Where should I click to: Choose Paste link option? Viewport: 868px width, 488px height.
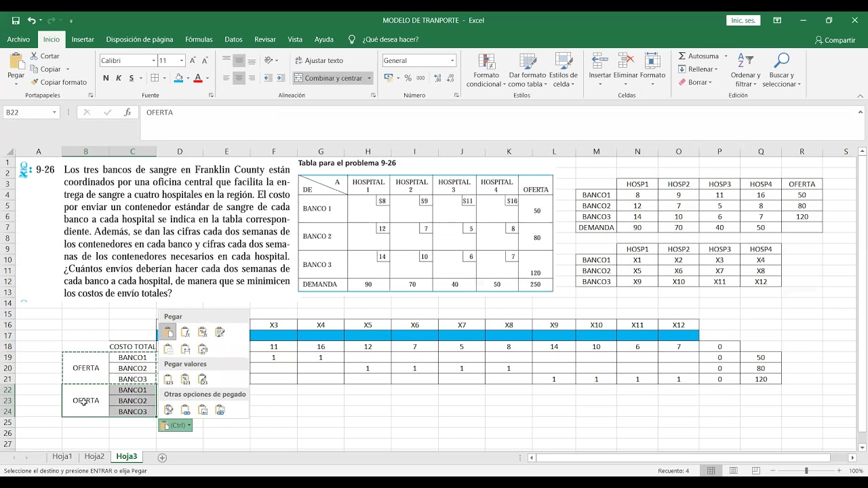(185, 409)
